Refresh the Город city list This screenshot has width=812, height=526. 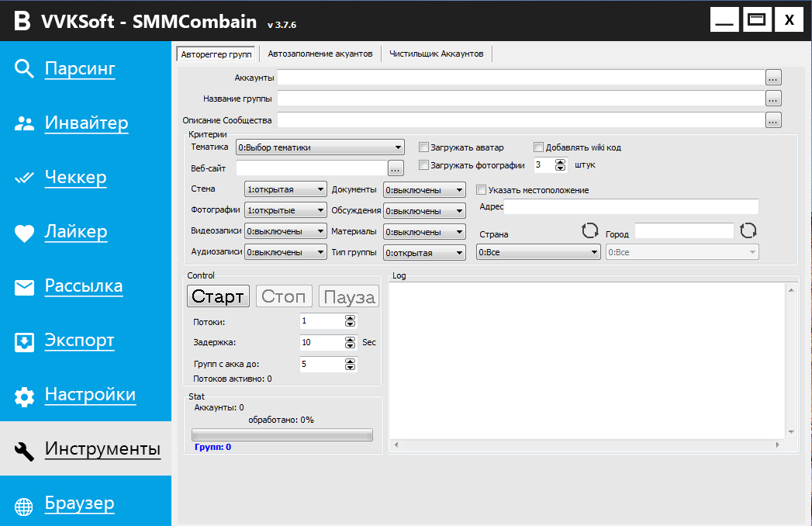(x=748, y=230)
